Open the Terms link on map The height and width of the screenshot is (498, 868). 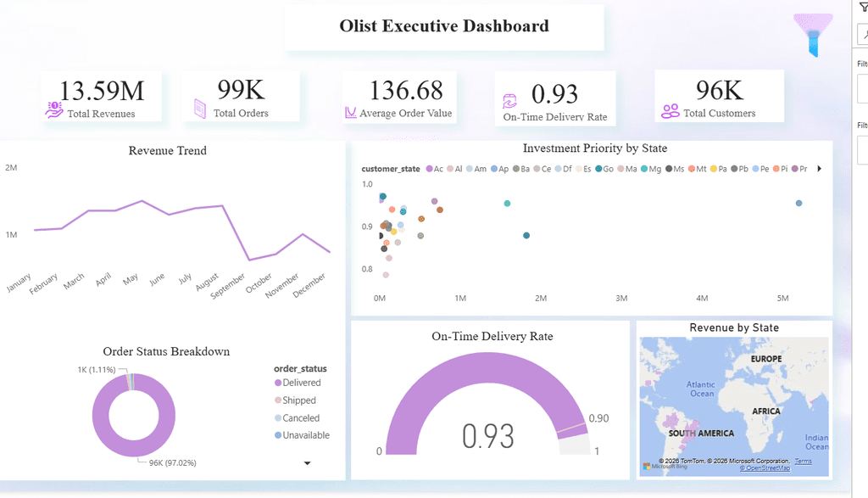(x=804, y=461)
